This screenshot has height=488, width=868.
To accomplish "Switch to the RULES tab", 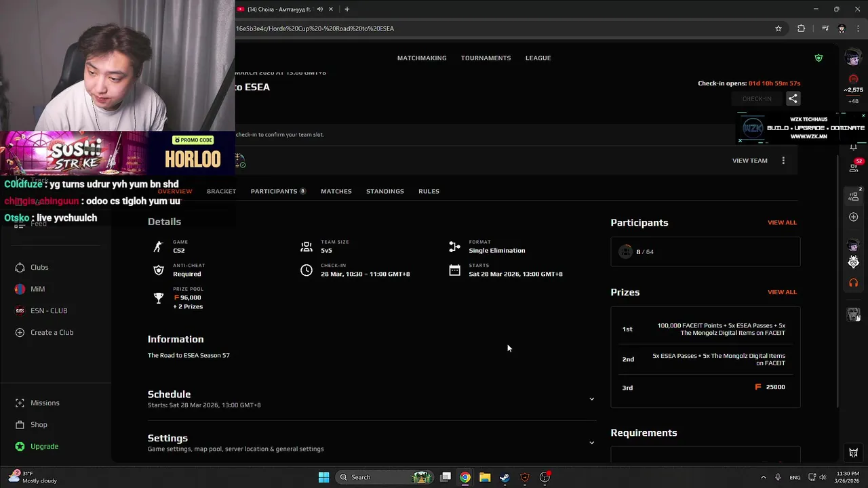I will 429,191.
